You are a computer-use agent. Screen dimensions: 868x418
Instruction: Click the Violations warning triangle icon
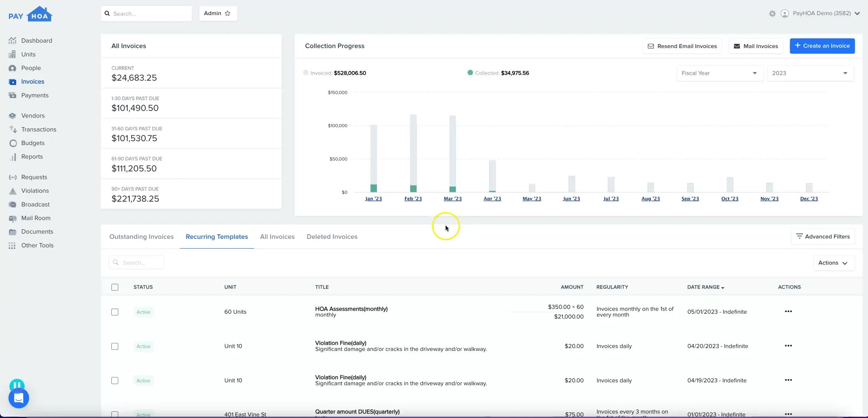tap(13, 191)
